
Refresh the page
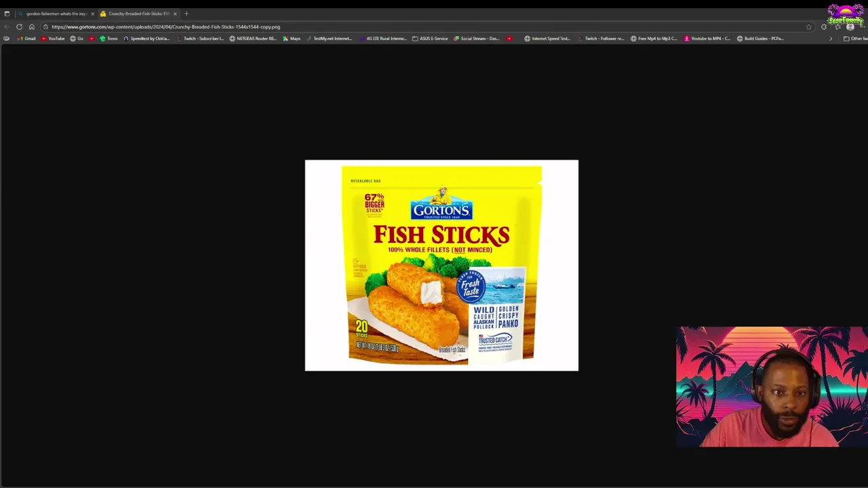19,27
